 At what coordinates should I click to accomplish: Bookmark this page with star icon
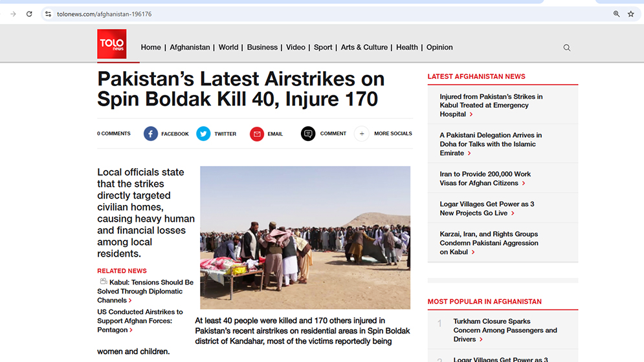(631, 14)
